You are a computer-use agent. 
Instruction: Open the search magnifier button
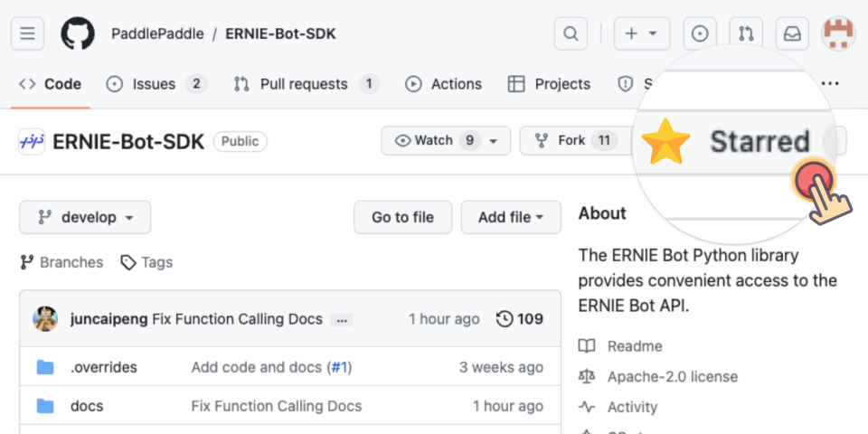[571, 33]
